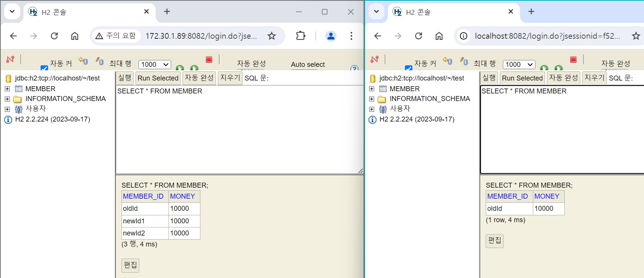Click the first green run icon in the 172.30.1.89 window
The width and height of the screenshot is (644, 278).
pyautogui.click(x=180, y=68)
